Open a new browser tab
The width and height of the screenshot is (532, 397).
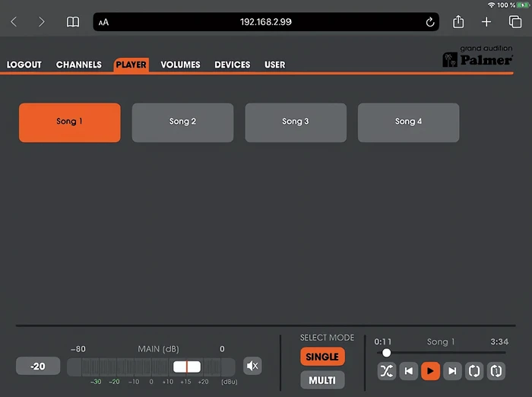(486, 22)
